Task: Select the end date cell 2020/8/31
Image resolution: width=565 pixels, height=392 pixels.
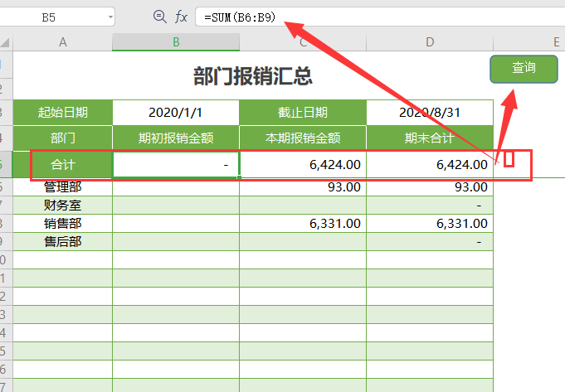Action: [430, 113]
